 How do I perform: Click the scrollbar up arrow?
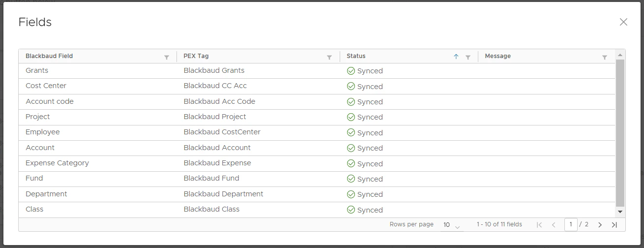pos(620,55)
